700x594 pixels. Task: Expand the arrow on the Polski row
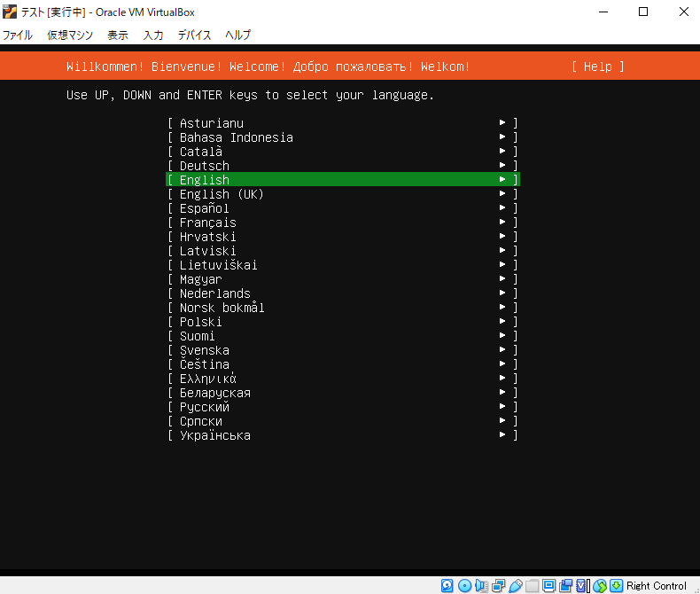pyautogui.click(x=502, y=321)
